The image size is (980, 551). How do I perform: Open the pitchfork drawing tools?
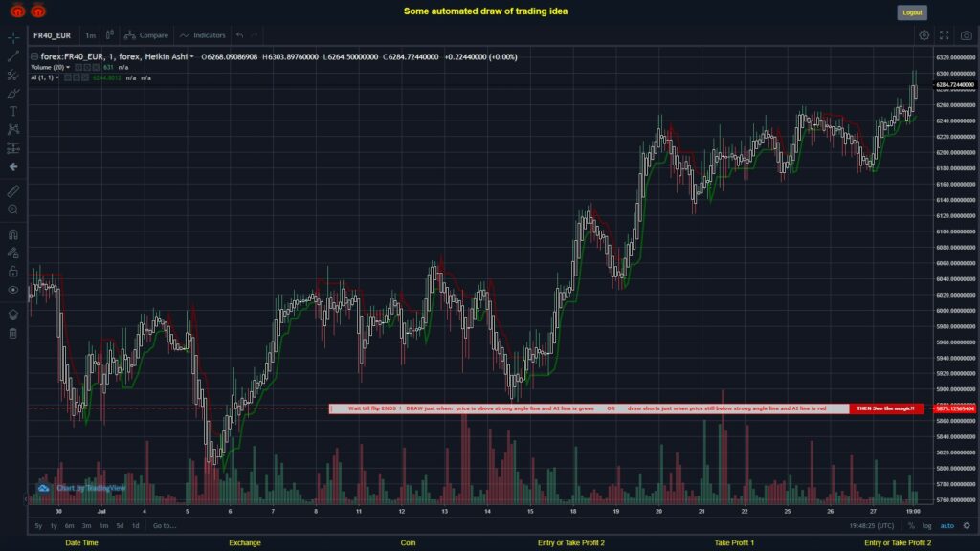tap(13, 75)
